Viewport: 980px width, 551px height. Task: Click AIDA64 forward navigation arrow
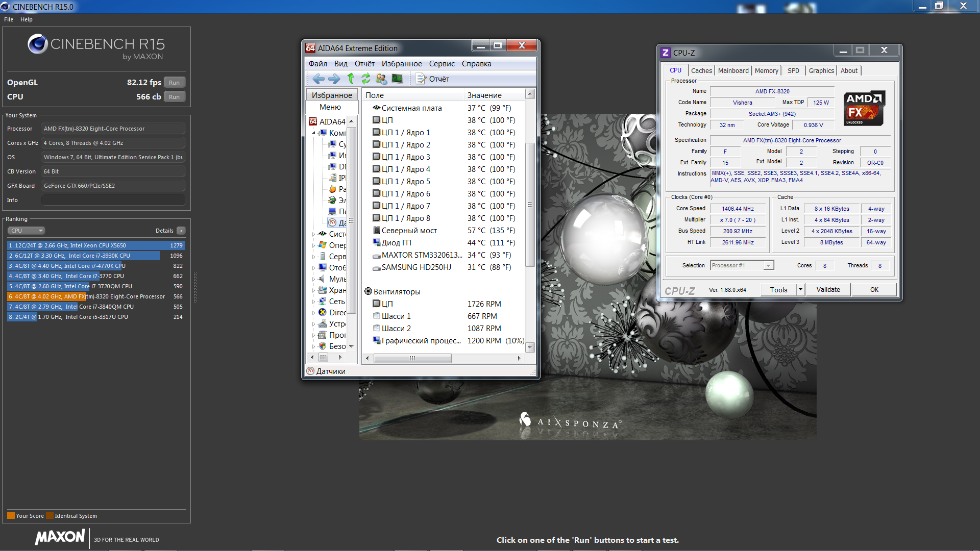click(334, 79)
